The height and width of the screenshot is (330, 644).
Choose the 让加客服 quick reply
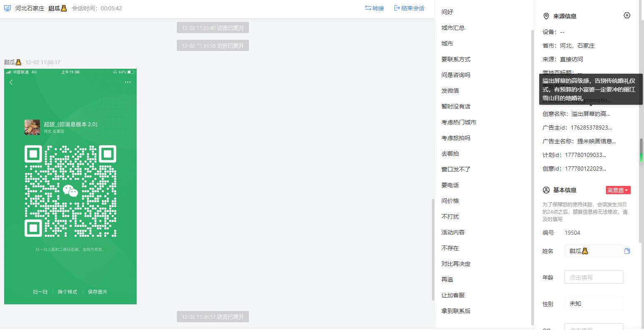[x=453, y=295]
